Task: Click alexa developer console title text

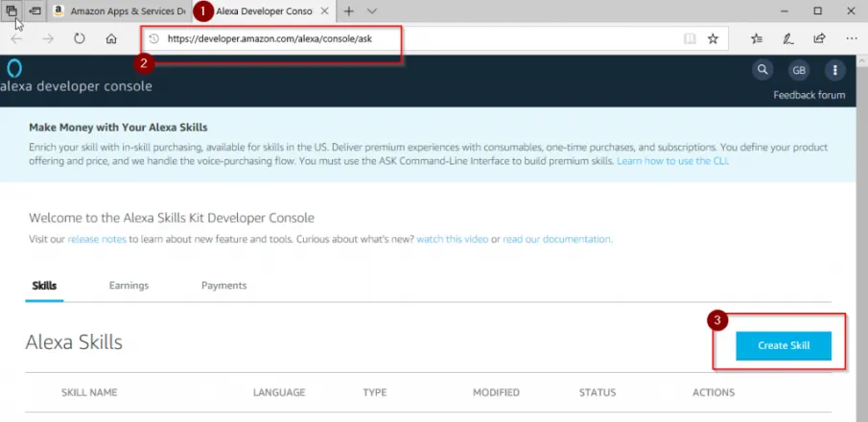Action: coord(76,86)
